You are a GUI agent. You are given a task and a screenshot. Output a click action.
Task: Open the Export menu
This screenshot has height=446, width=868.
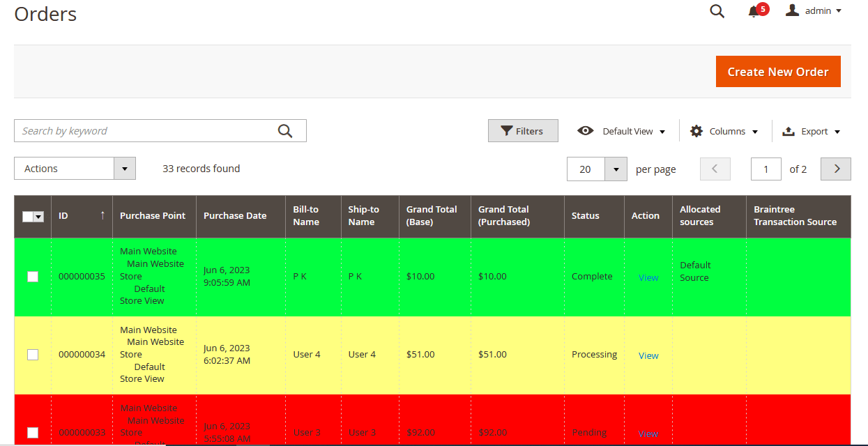814,131
